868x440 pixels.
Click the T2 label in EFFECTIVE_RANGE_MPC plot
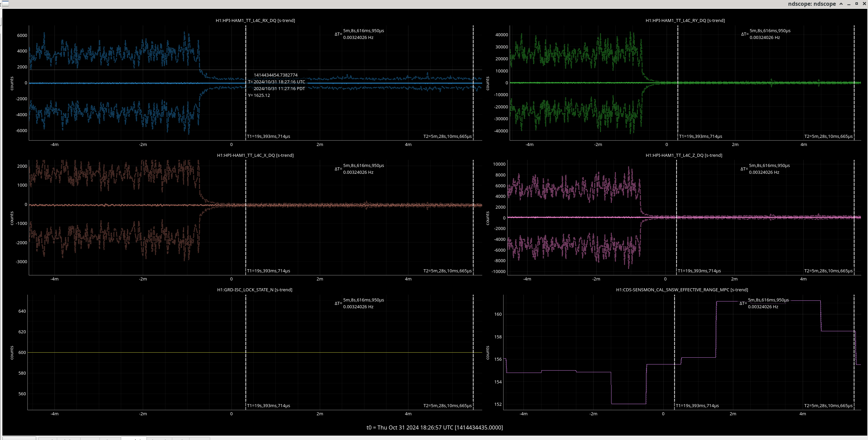pos(828,406)
